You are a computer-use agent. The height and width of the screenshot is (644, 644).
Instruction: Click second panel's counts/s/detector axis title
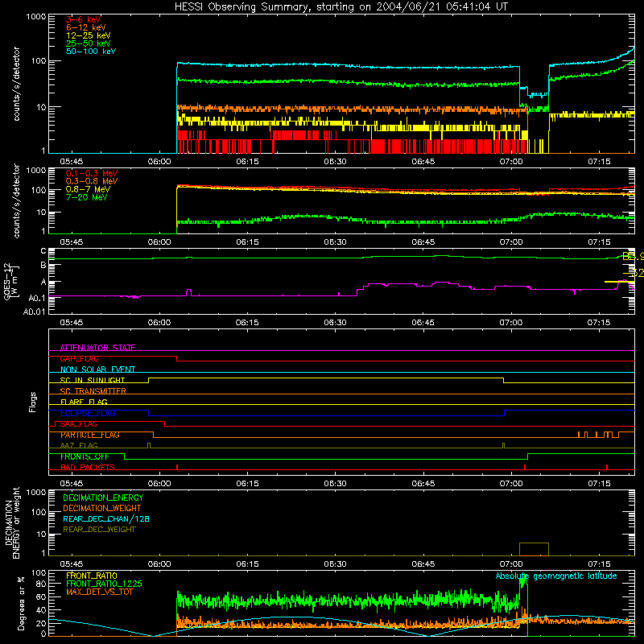pyautogui.click(x=16, y=200)
